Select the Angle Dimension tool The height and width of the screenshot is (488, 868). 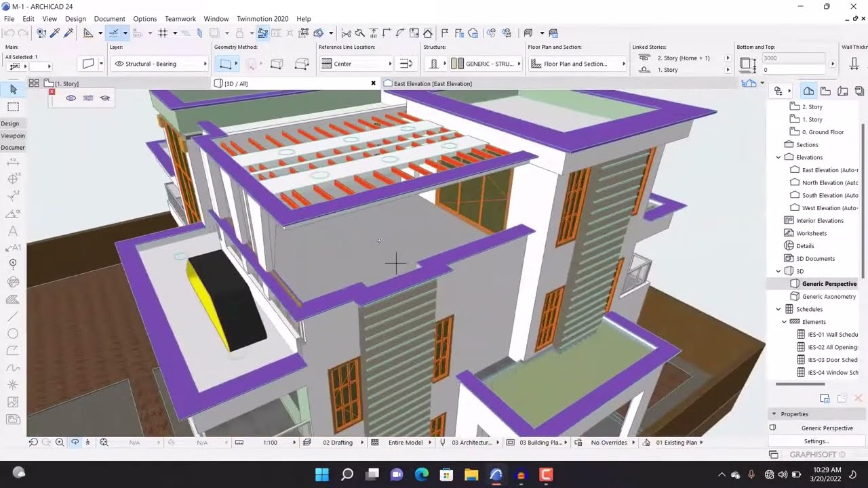(x=13, y=213)
